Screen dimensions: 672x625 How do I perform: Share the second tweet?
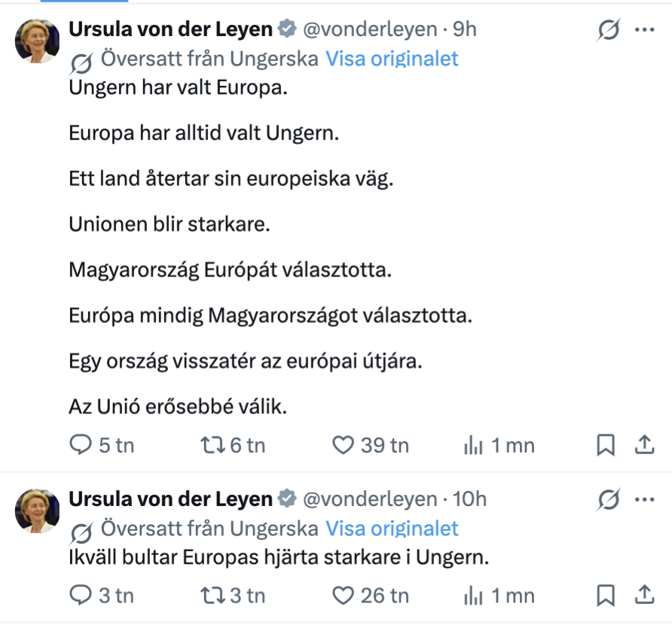tap(645, 596)
